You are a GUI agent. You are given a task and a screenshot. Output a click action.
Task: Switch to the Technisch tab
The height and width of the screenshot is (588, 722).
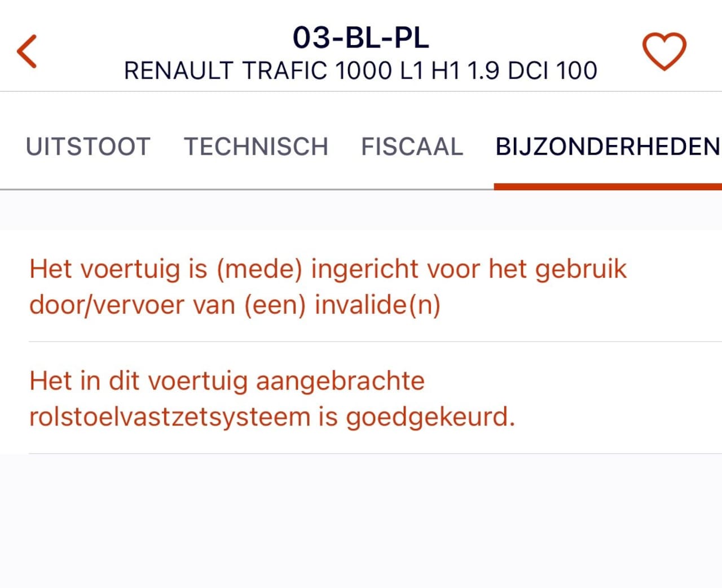point(256,147)
